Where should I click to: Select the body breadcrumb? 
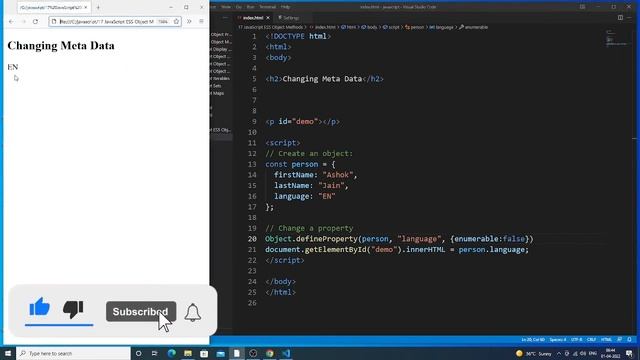(x=369, y=27)
